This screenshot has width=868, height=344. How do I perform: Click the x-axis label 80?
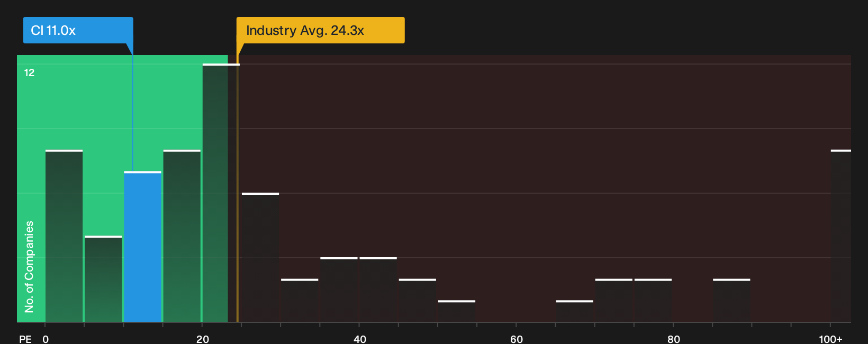click(674, 339)
